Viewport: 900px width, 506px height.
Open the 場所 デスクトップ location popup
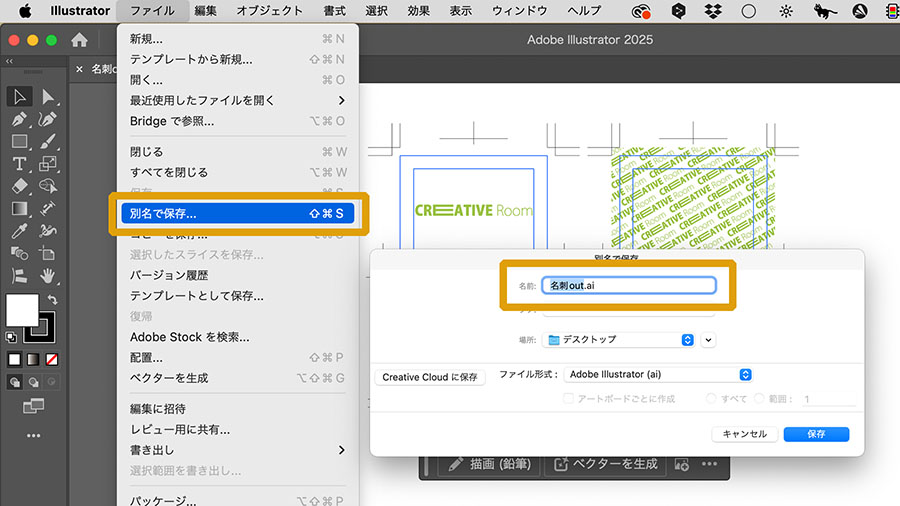tap(619, 340)
